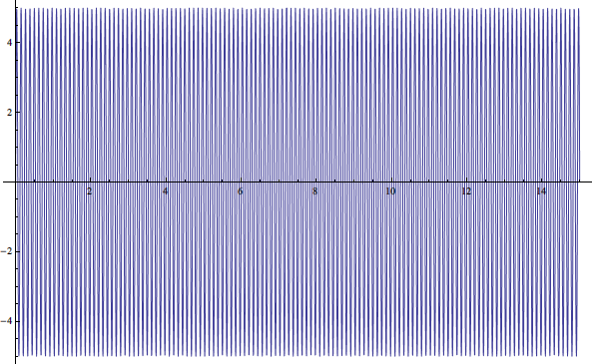Viewport: 592px width, 364px height.
Task: Click the x-axis label 8
Action: tap(315, 191)
